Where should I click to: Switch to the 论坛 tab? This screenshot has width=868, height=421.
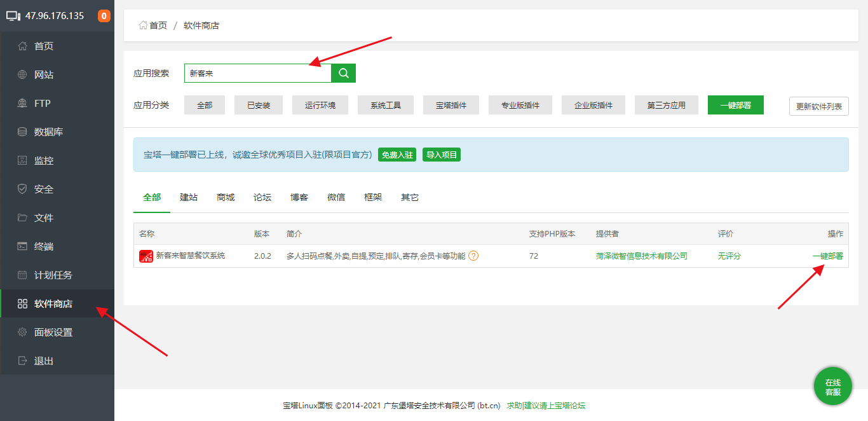[262, 197]
